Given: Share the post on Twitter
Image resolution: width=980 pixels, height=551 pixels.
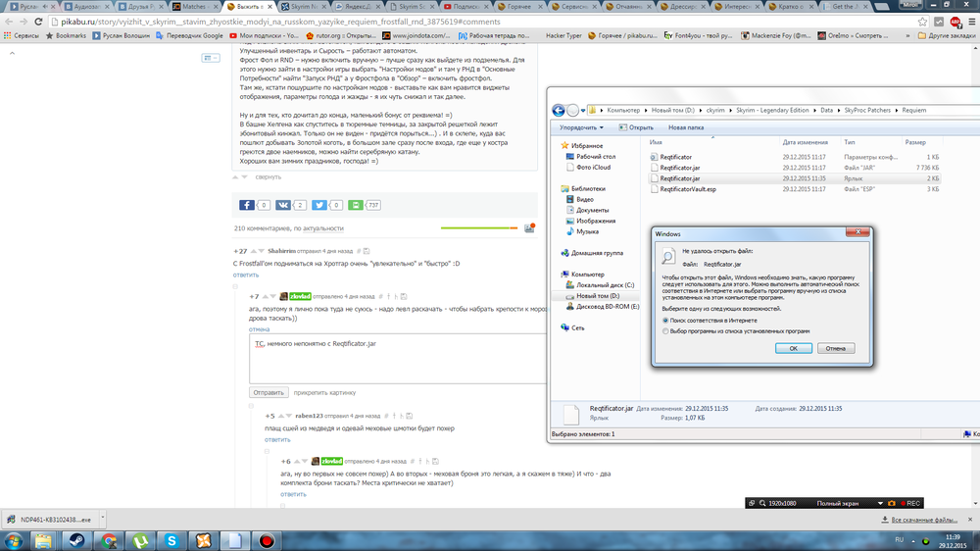Looking at the screenshot, I should (319, 205).
